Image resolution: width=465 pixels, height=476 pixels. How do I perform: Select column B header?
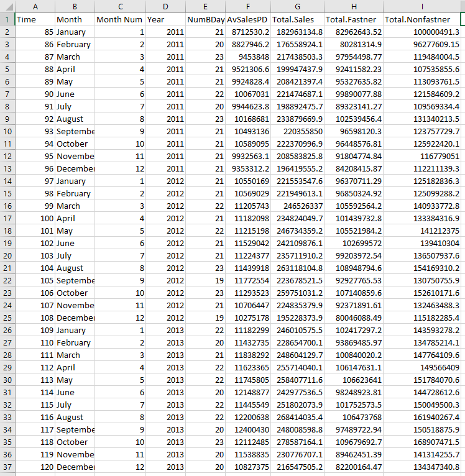click(75, 6)
